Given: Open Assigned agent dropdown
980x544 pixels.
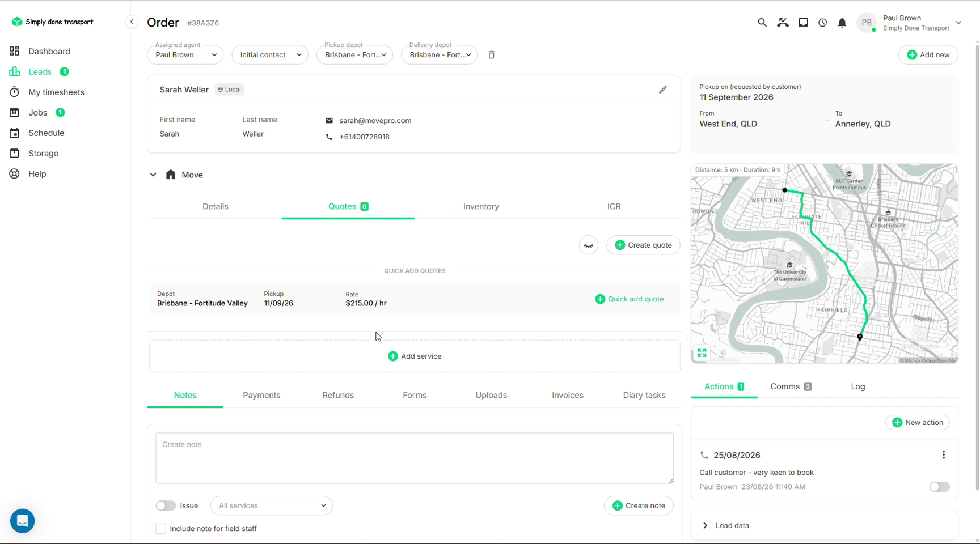Looking at the screenshot, I should pos(185,55).
